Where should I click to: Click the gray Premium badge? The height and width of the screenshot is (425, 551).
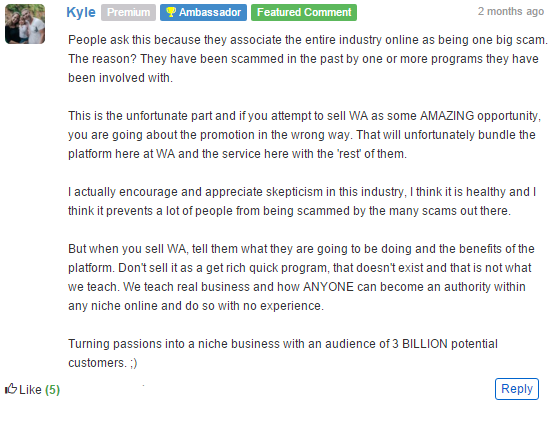click(128, 13)
